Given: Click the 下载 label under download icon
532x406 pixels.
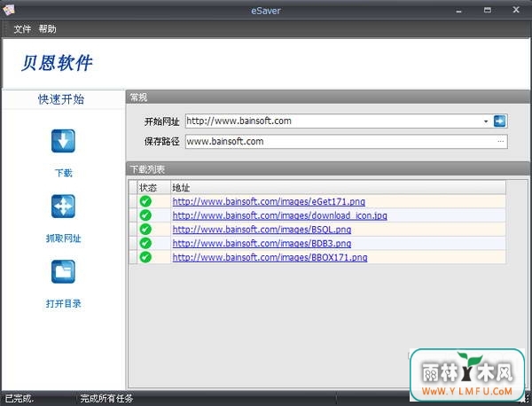Looking at the screenshot, I should pos(64,173).
